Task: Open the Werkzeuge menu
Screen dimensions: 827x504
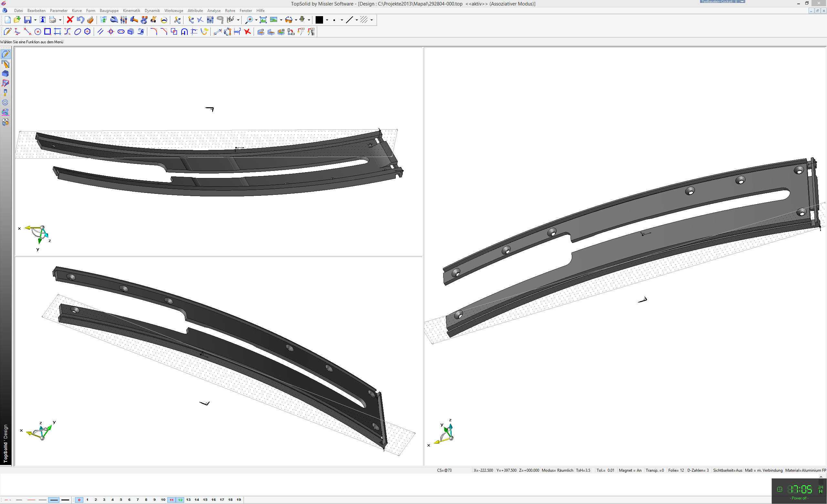Action: (173, 11)
